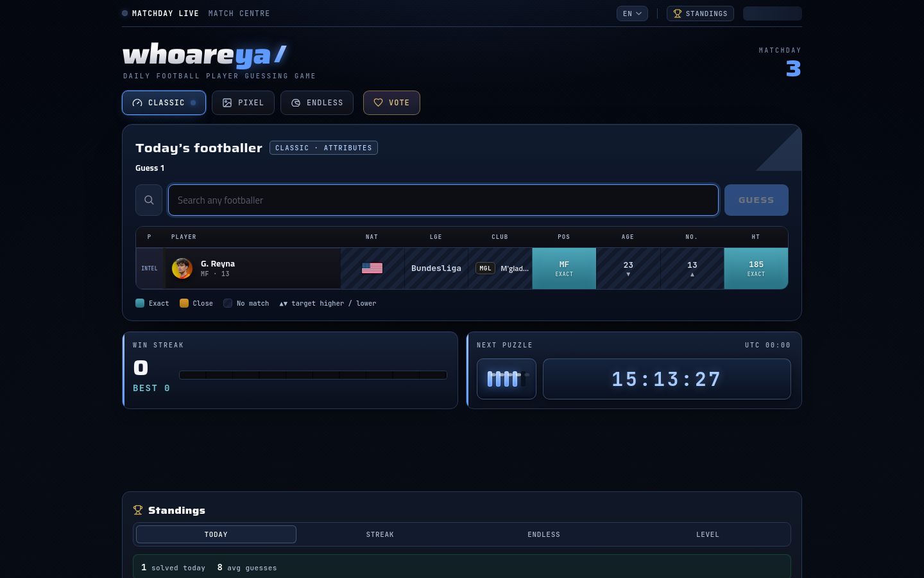Image resolution: width=924 pixels, height=578 pixels.
Task: Click the Bundesliga league cell
Action: pos(436,268)
